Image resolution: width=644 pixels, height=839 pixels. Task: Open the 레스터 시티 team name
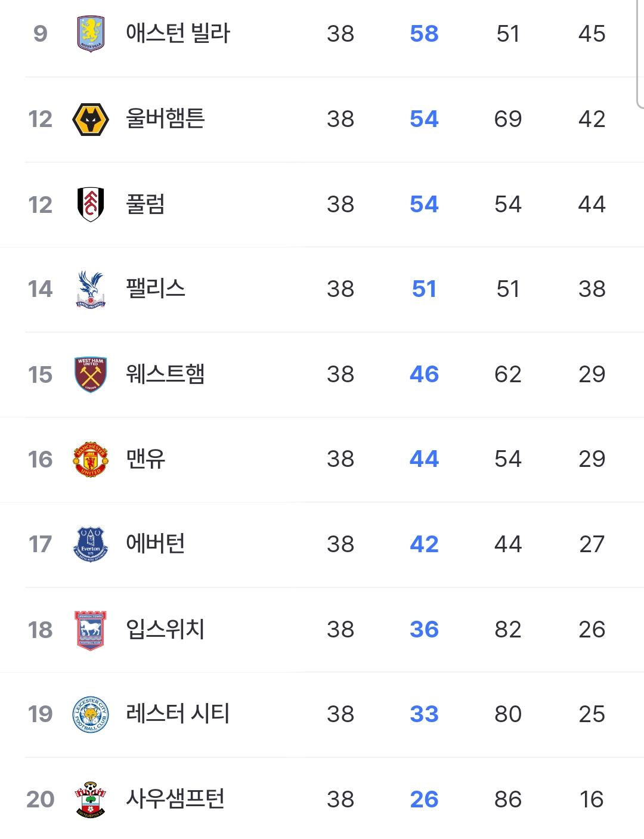point(178,714)
